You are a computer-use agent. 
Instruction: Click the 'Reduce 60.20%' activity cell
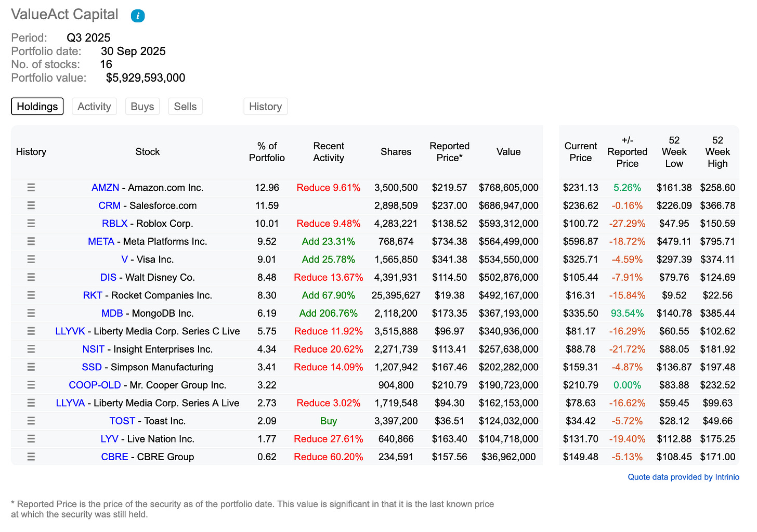pyautogui.click(x=329, y=457)
